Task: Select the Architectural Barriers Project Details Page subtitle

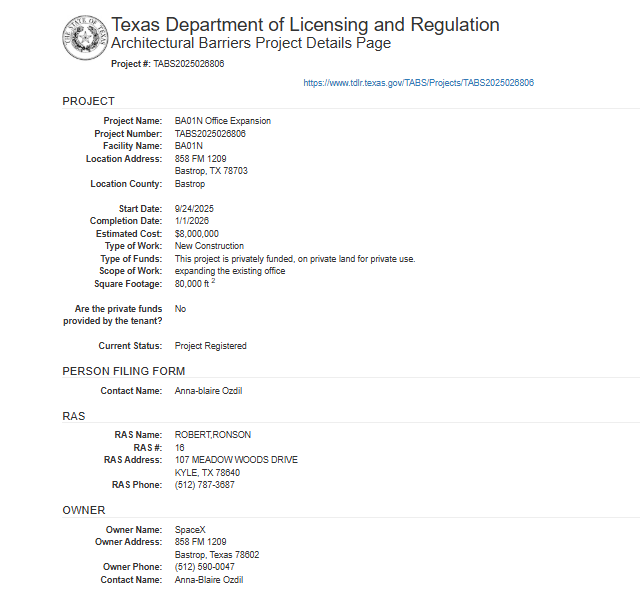Action: 251,43
